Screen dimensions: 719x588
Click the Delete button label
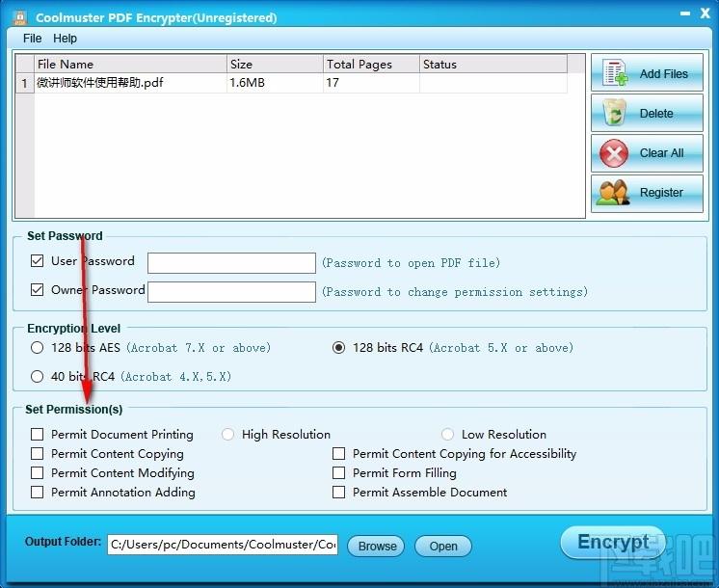coord(656,114)
